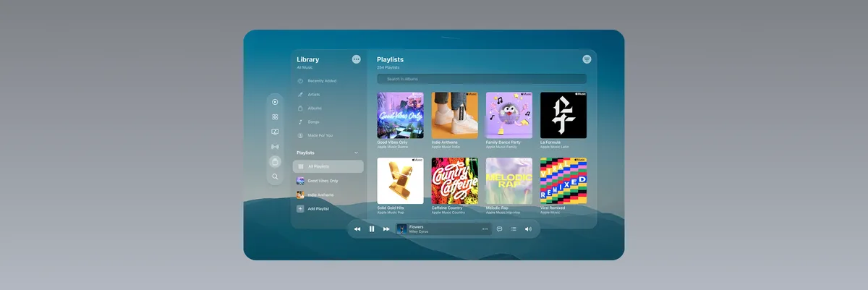The image size is (868, 290).
Task: Click the Miley Cyrus artist name
Action: point(417,231)
